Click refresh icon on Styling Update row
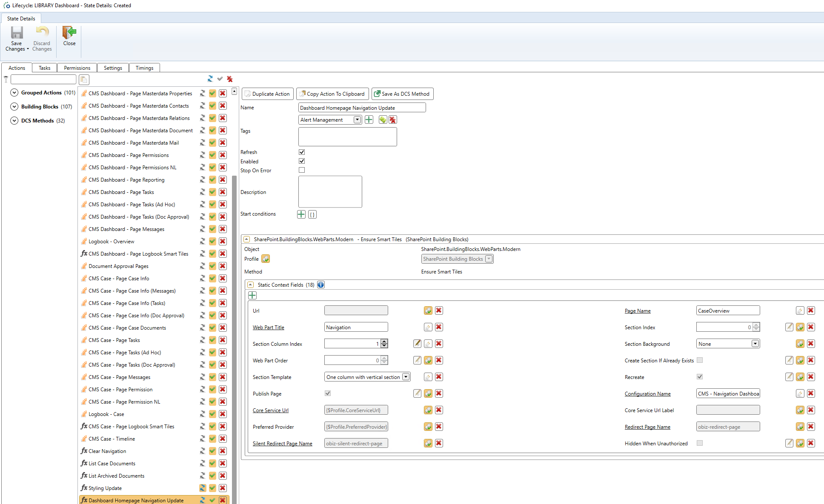 click(x=203, y=488)
